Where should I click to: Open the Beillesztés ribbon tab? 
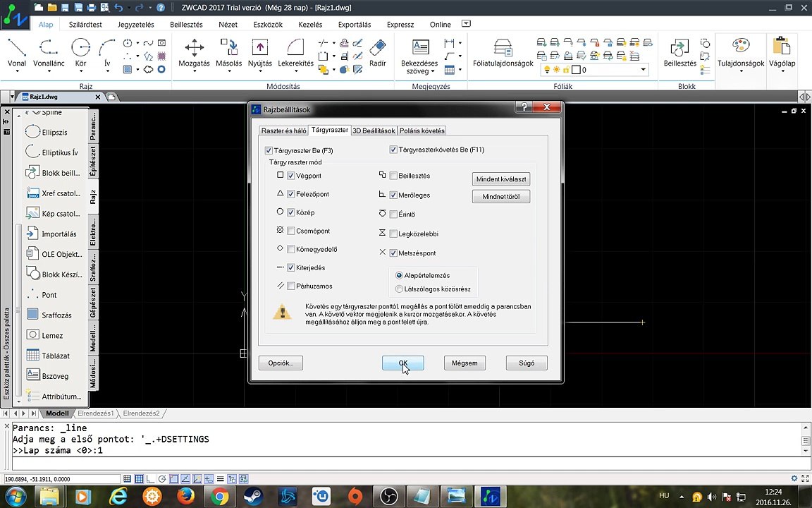186,25
